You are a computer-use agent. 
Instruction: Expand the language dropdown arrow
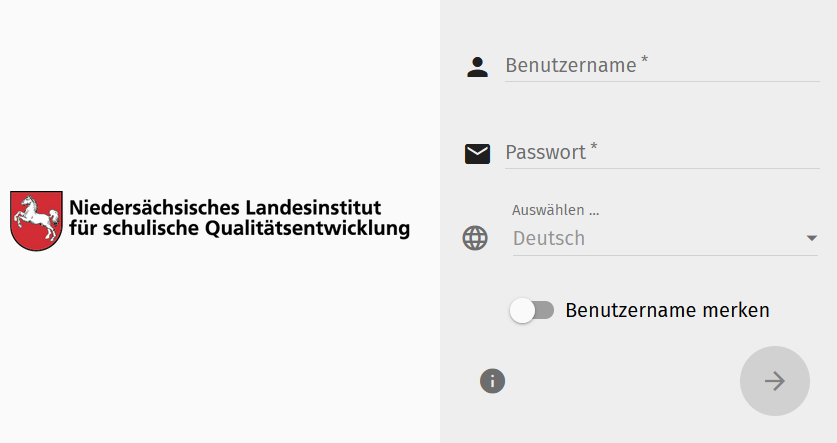[x=811, y=238]
